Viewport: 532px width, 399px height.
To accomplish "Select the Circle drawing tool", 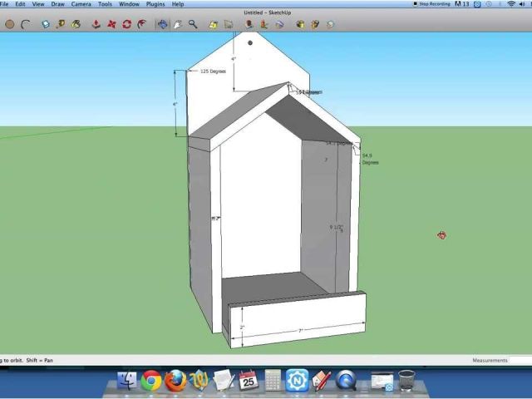I will tap(10, 25).
